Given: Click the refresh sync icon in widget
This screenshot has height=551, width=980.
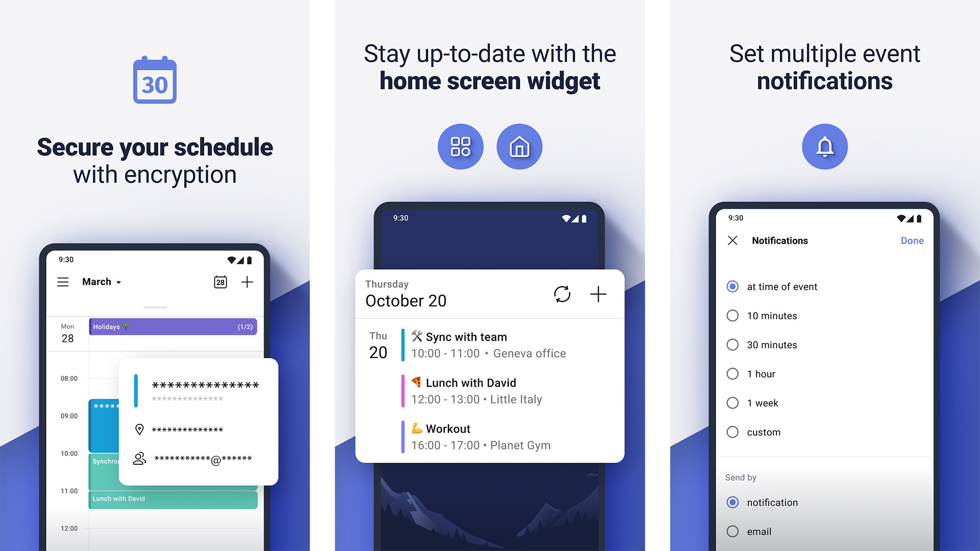Looking at the screenshot, I should 562,294.
